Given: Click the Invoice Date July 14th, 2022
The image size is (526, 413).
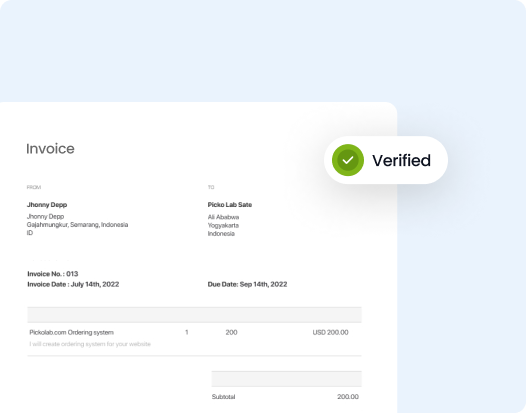Looking at the screenshot, I should [x=73, y=284].
